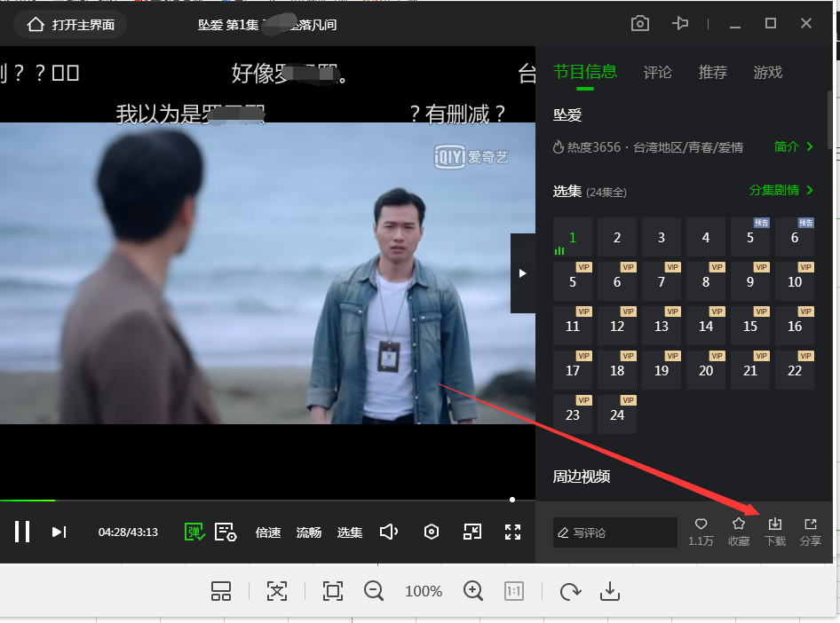The width and height of the screenshot is (840, 623).
Task: Take a screenshot with camera icon
Action: click(640, 24)
